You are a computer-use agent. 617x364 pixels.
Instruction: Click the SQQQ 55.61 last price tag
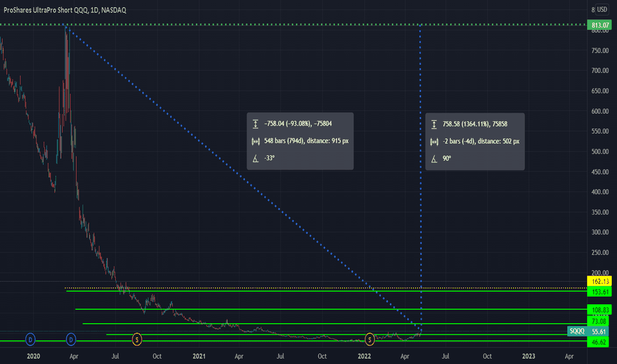[x=588, y=332]
